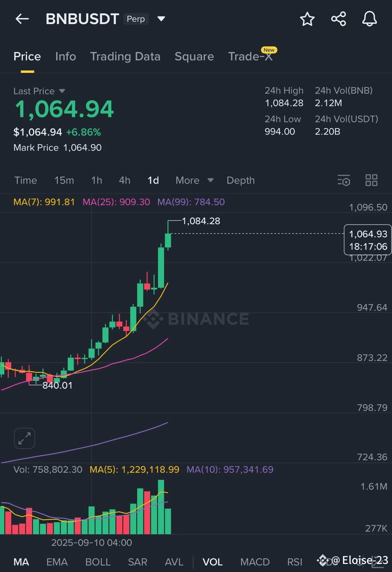Expand chart to fullscreen
392x572 pixels.
25,438
